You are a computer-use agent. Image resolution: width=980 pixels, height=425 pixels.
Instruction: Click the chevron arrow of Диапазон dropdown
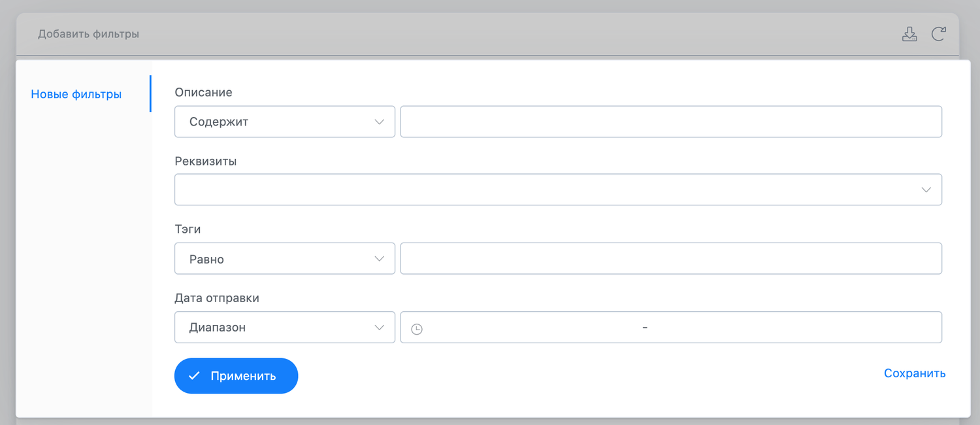click(379, 328)
